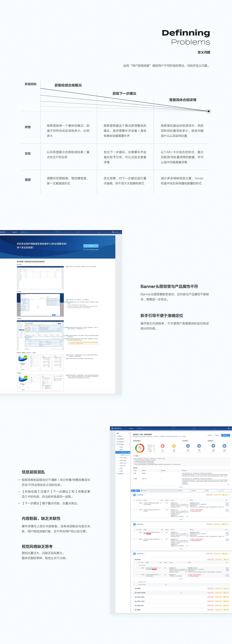232x644 pixels.
Task: Open the 全部风险项 dropdown
Action: click(x=198, y=491)
